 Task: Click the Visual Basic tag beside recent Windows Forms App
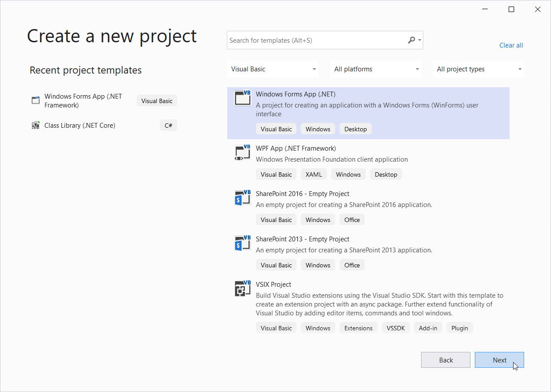(157, 101)
